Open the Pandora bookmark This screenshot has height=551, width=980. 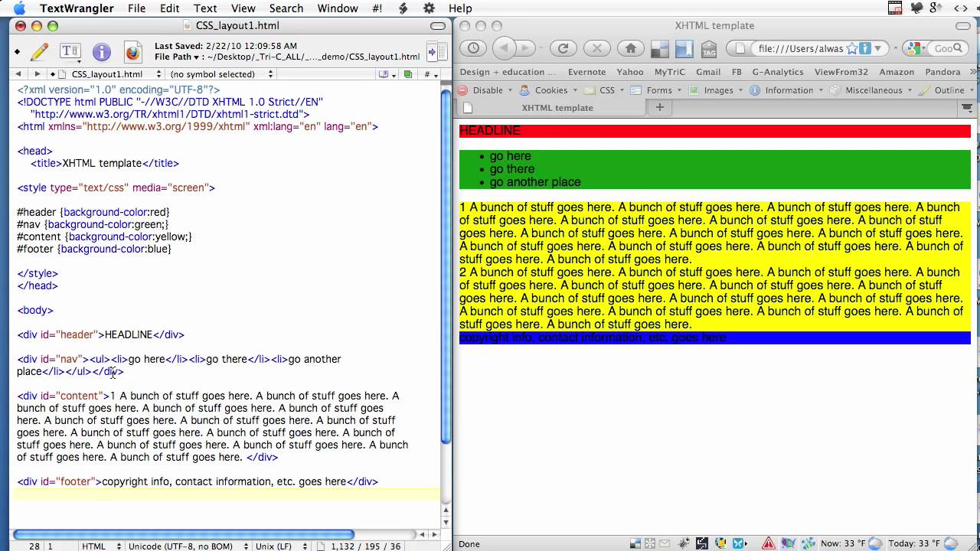coord(942,71)
